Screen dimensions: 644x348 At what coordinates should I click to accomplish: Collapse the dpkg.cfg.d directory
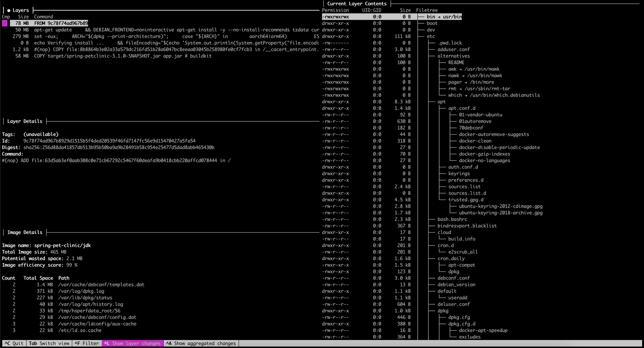[462, 324]
